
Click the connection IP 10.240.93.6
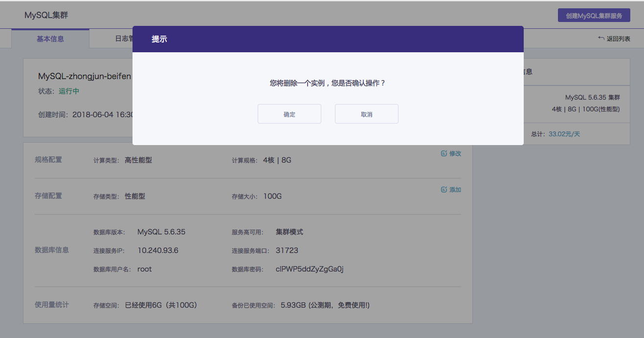point(158,251)
